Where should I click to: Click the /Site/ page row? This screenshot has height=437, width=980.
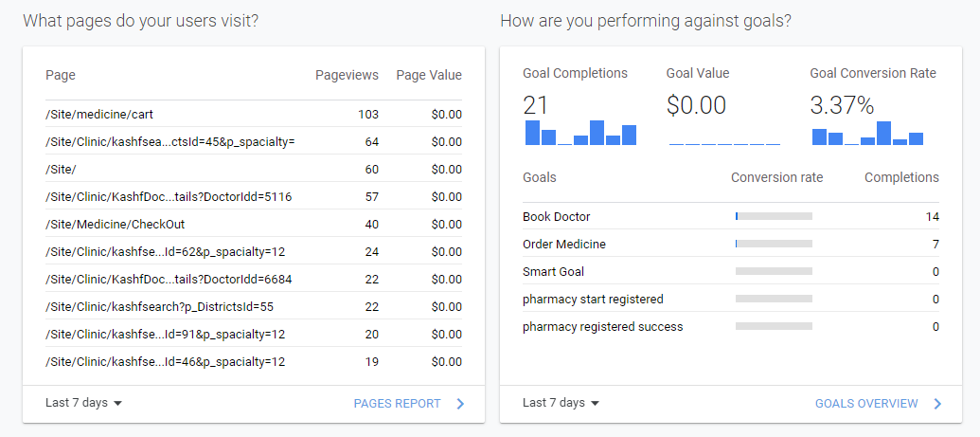[254, 169]
